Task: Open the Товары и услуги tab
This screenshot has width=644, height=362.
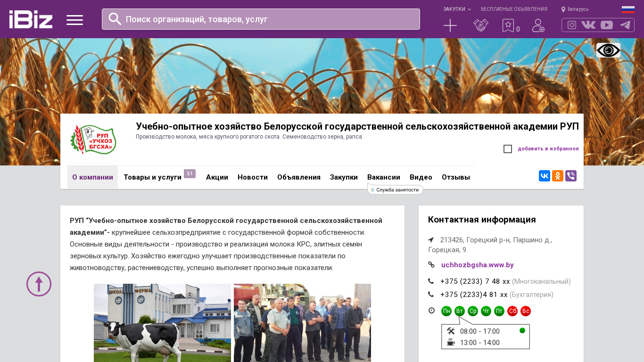Action: click(x=153, y=177)
